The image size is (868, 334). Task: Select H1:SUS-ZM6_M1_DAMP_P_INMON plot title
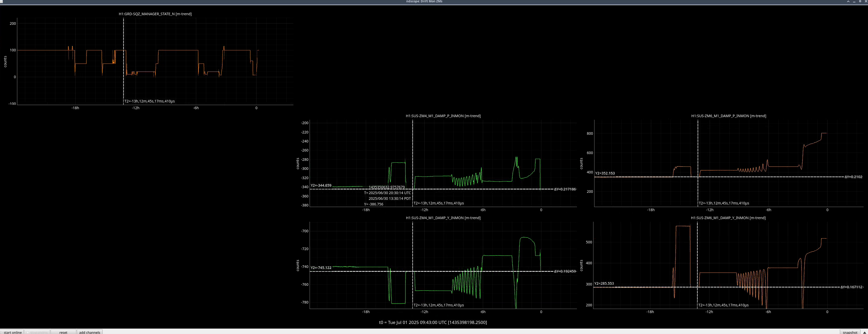click(729, 116)
